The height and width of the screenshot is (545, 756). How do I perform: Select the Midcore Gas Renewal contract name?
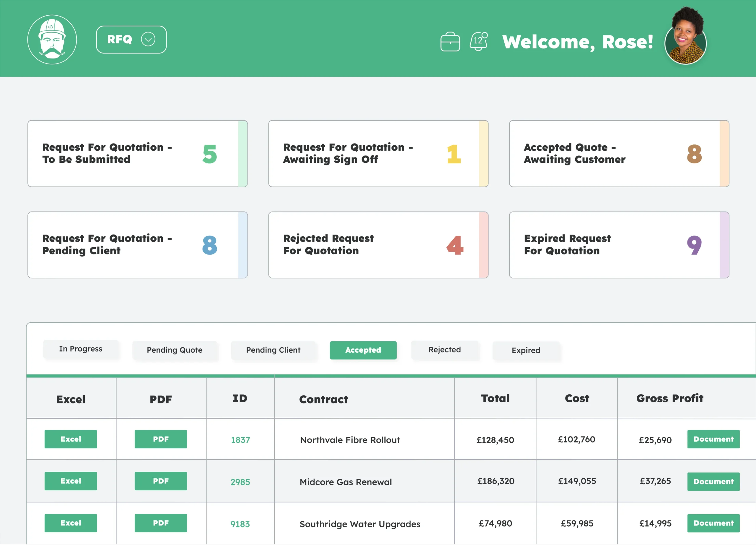pyautogui.click(x=346, y=482)
